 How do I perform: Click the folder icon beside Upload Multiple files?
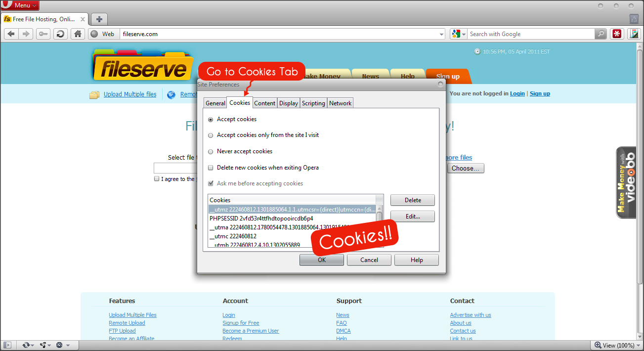[x=94, y=94]
